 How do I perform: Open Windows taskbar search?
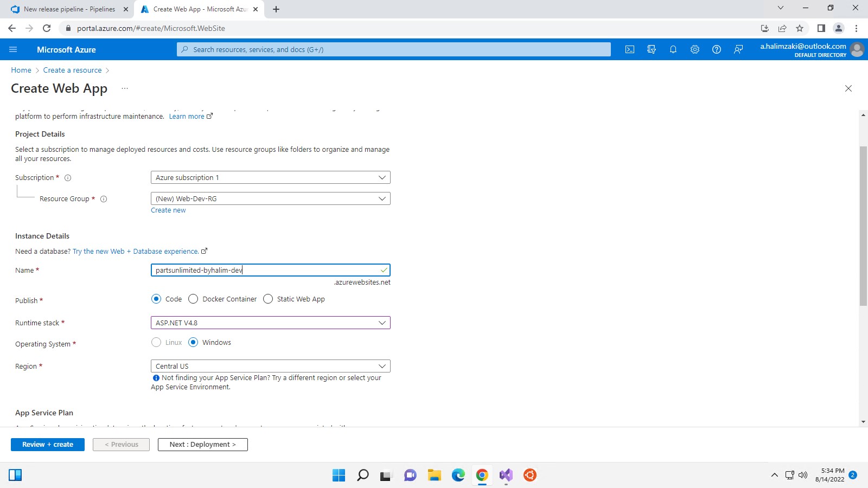coord(363,476)
